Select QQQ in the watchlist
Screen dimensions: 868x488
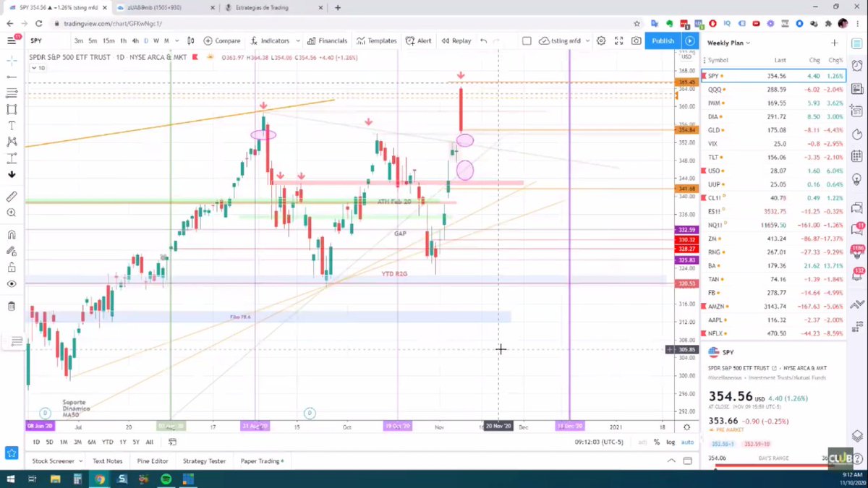(775, 90)
